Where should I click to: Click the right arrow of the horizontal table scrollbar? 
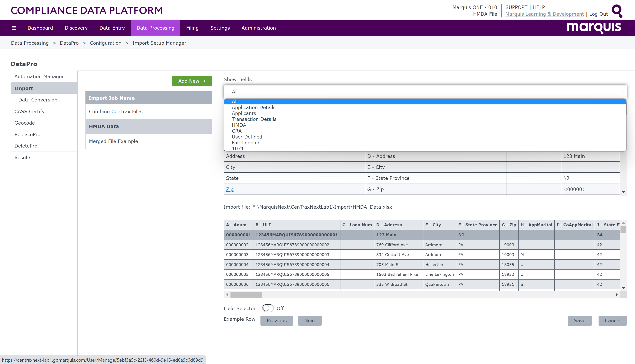click(x=617, y=294)
